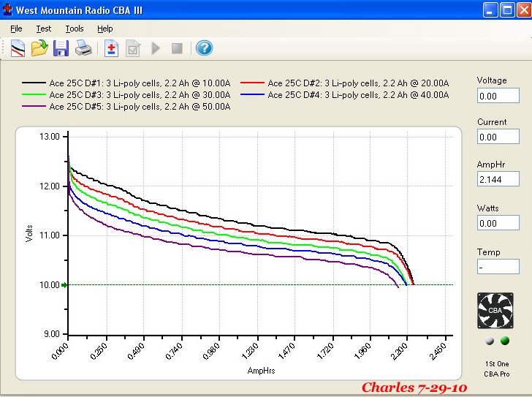Open the Tools menu
Screen dimensions: 532x397
(x=75, y=29)
